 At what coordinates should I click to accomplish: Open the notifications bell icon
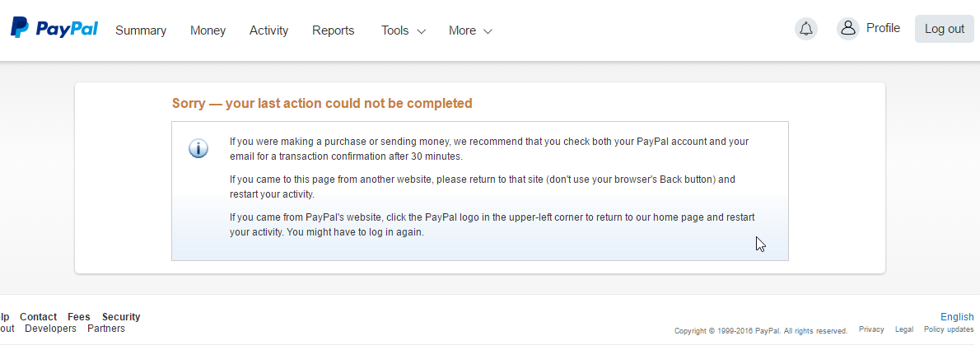coord(806,29)
